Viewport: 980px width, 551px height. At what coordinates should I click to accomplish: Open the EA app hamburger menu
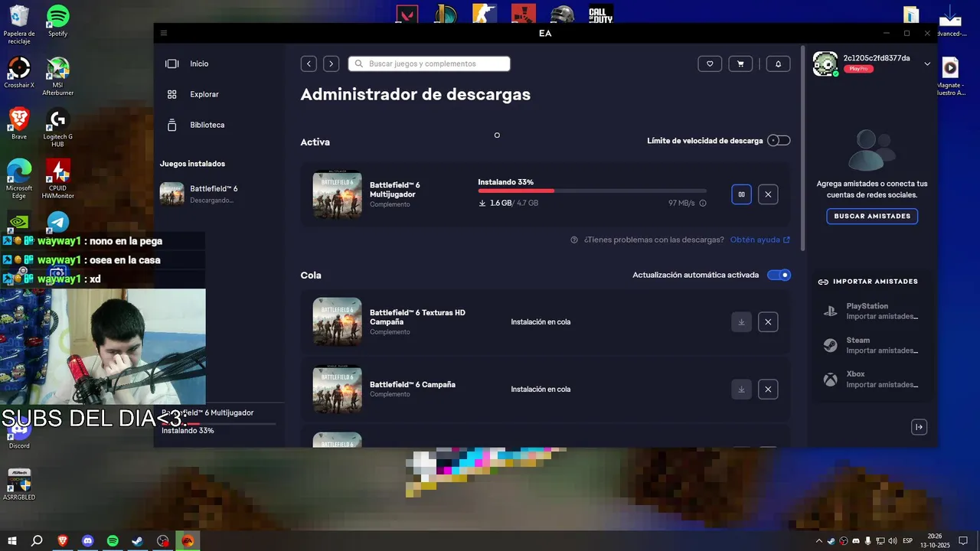coord(163,33)
